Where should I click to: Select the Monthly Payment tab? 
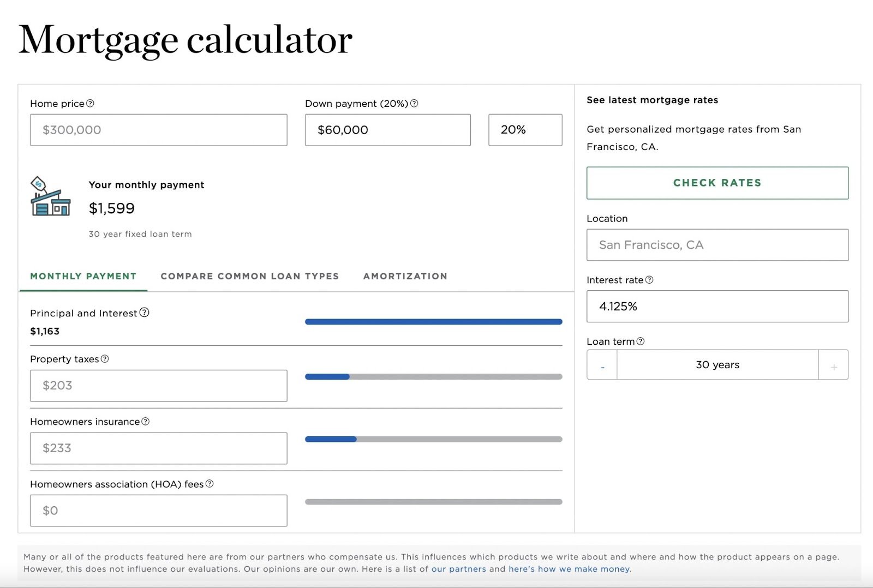pyautogui.click(x=83, y=276)
